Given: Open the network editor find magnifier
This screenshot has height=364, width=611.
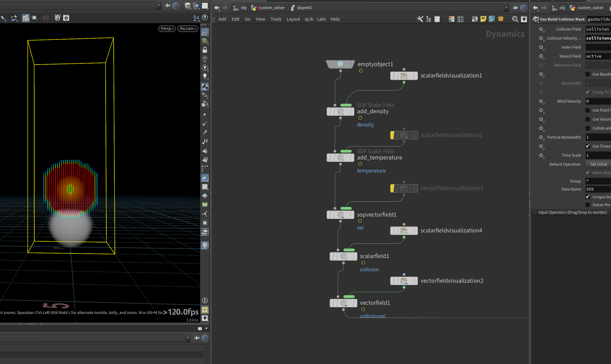Looking at the screenshot, I should 515,19.
